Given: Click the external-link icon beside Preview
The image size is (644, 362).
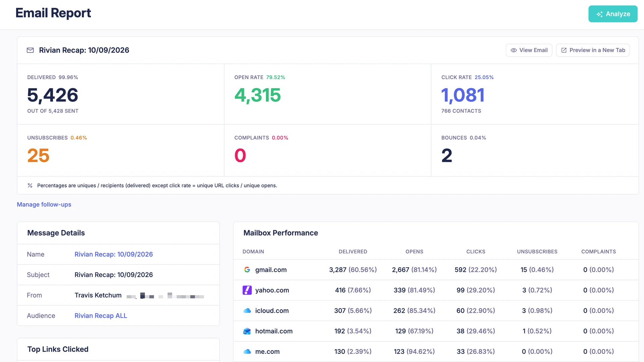Looking at the screenshot, I should [564, 50].
